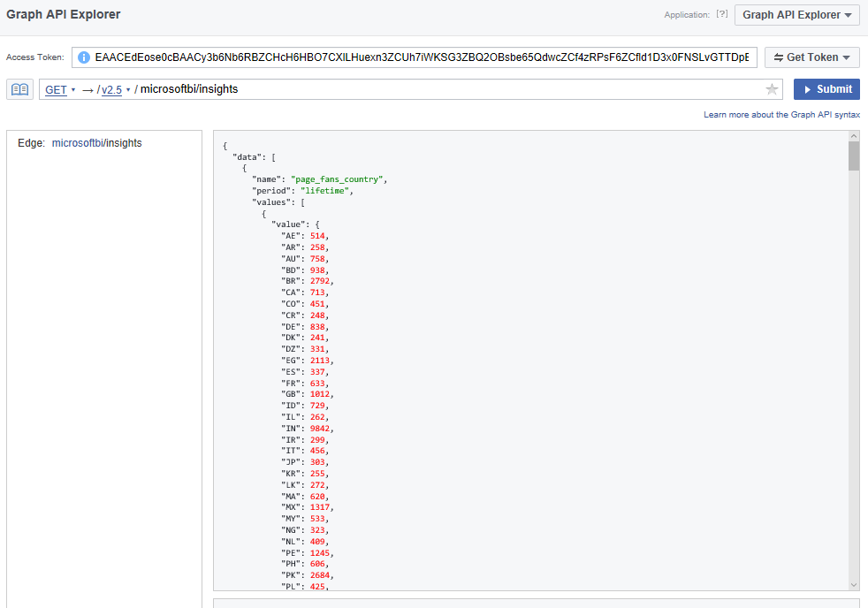868x608 pixels.
Task: Click the PH value 606
Action: click(317, 564)
